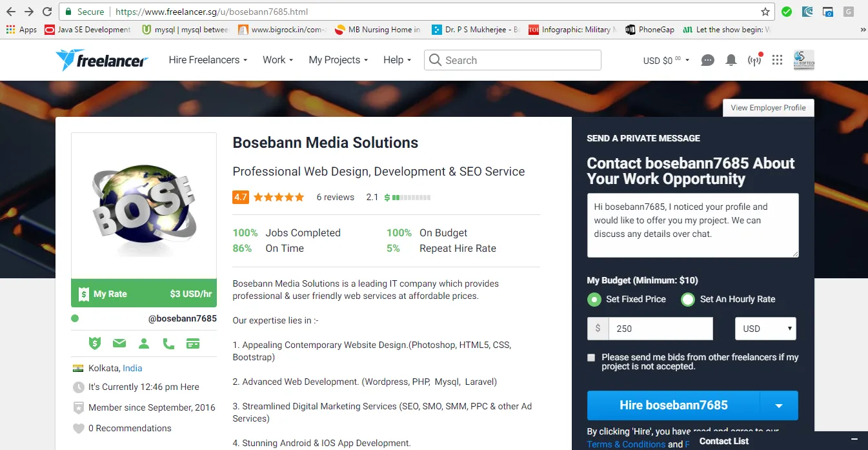Click the earnings level bar
Image resolution: width=868 pixels, height=450 pixels.
(407, 198)
